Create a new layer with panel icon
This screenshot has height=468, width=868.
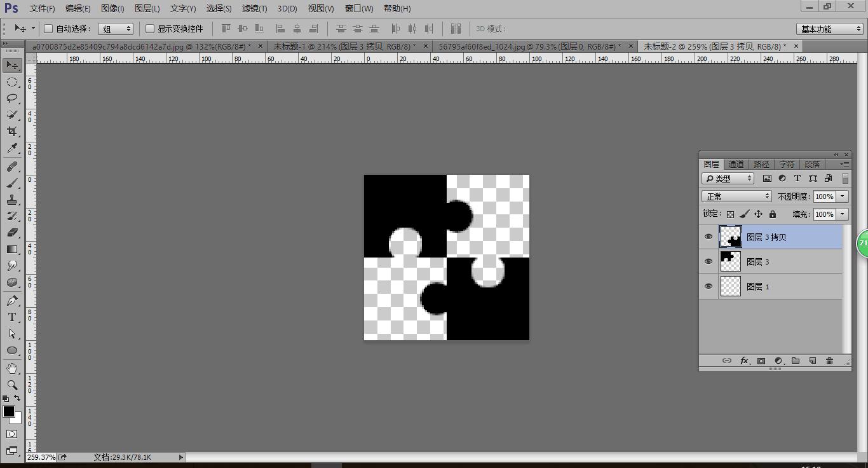click(x=812, y=361)
